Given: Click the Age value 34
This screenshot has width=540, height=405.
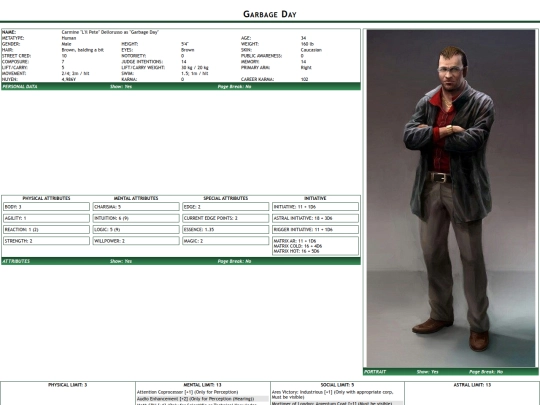Looking at the screenshot, I should (303, 38).
